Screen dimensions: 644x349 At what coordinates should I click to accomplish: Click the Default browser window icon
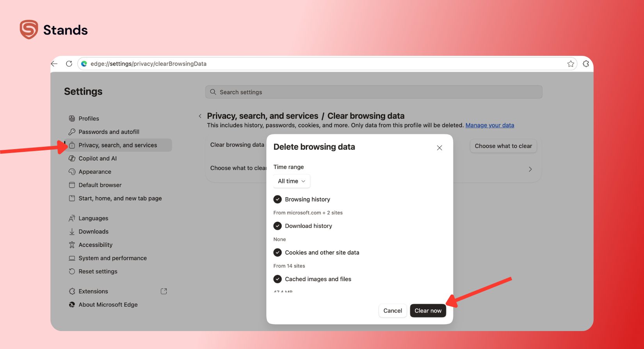click(72, 185)
